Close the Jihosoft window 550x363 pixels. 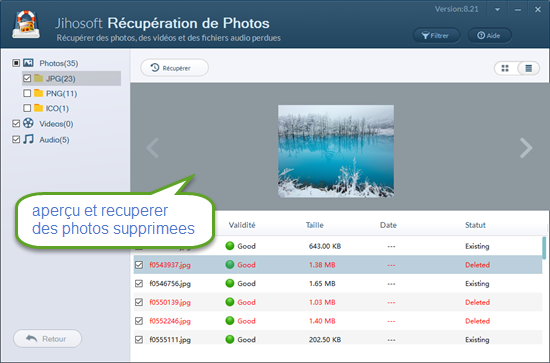click(x=538, y=9)
